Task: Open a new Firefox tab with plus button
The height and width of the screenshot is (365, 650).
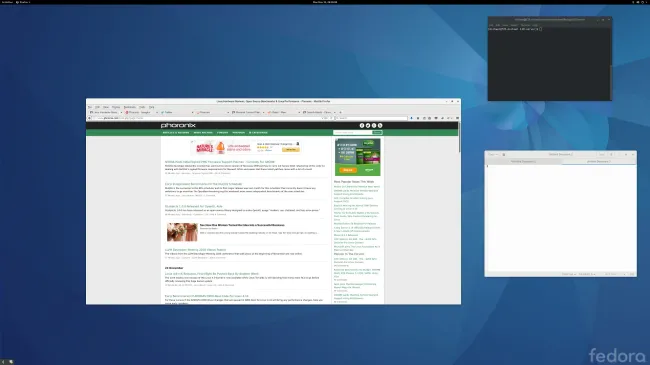Action: pos(340,112)
